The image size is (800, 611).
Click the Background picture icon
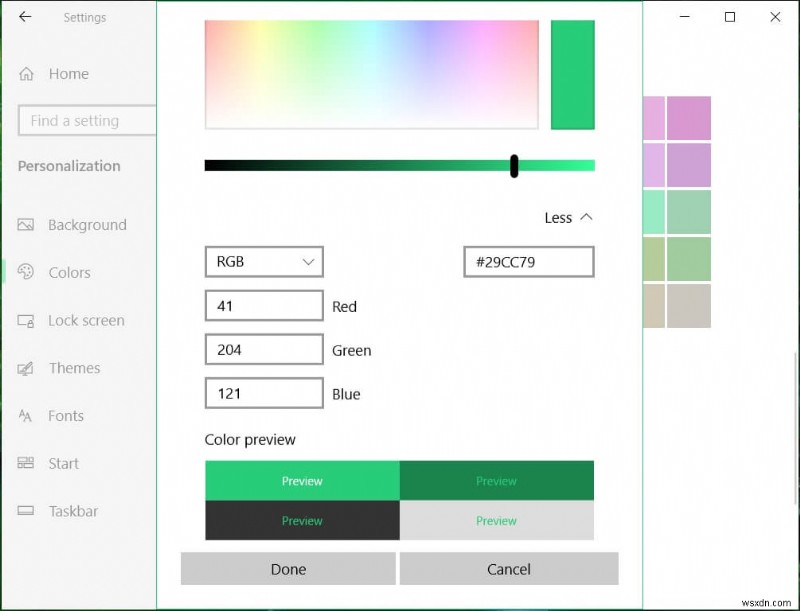tap(26, 225)
